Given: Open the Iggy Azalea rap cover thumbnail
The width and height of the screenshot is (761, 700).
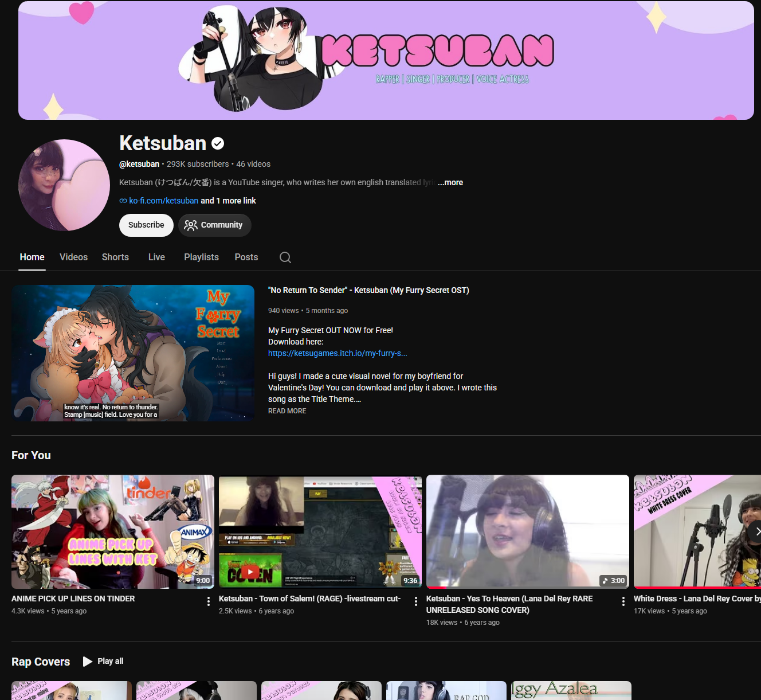Looking at the screenshot, I should pos(571,690).
